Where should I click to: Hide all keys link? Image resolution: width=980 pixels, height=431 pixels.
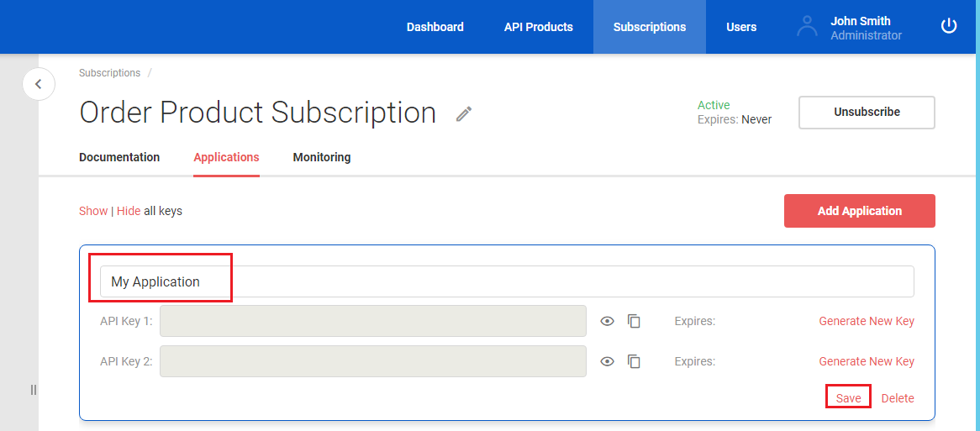(x=128, y=211)
